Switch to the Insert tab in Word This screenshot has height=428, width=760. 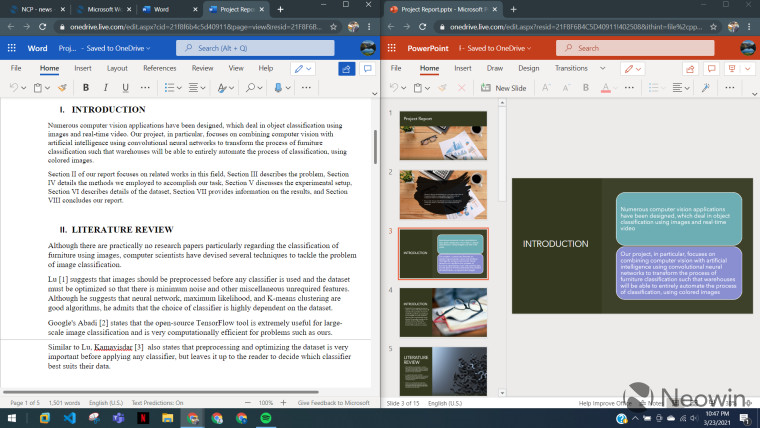point(83,68)
